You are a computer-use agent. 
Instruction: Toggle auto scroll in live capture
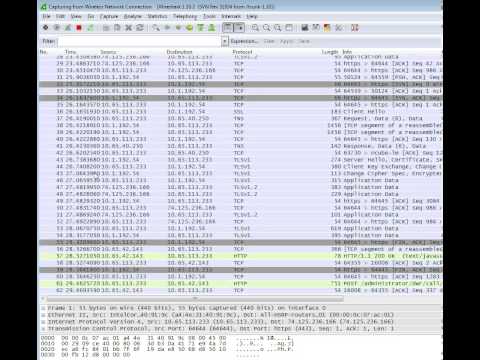click(x=239, y=28)
